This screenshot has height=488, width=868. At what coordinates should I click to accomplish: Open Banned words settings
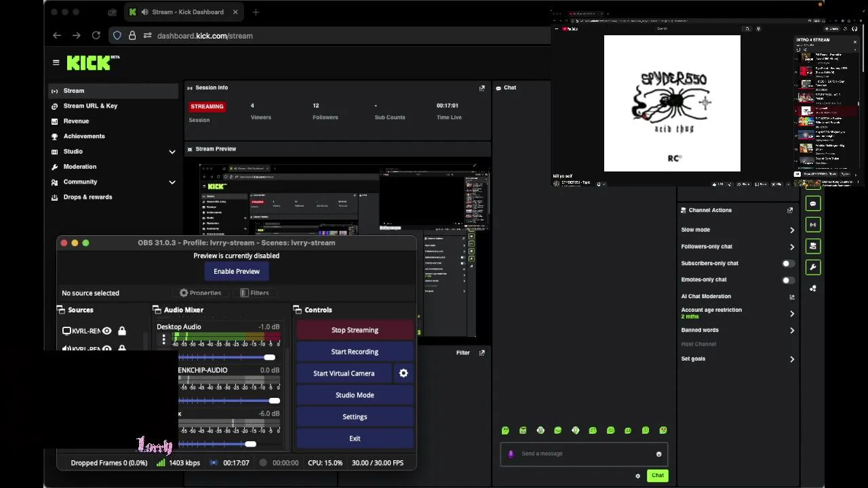point(738,331)
